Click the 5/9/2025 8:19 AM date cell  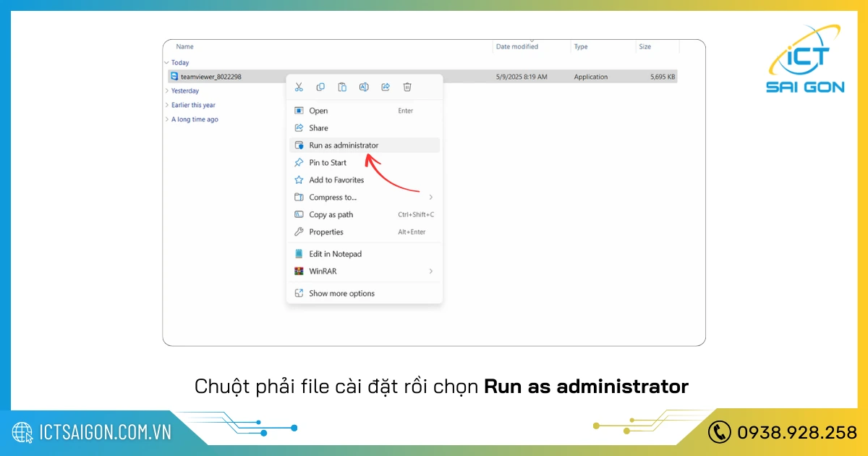(522, 77)
